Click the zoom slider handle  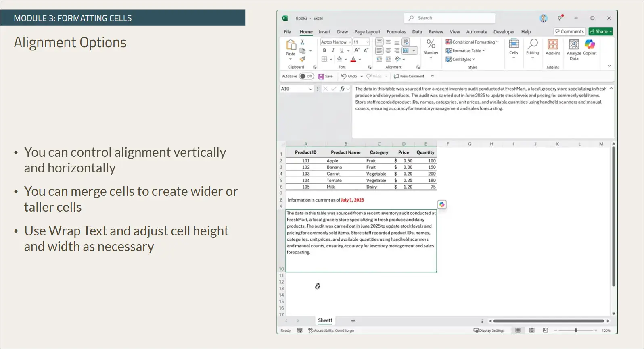point(576,330)
